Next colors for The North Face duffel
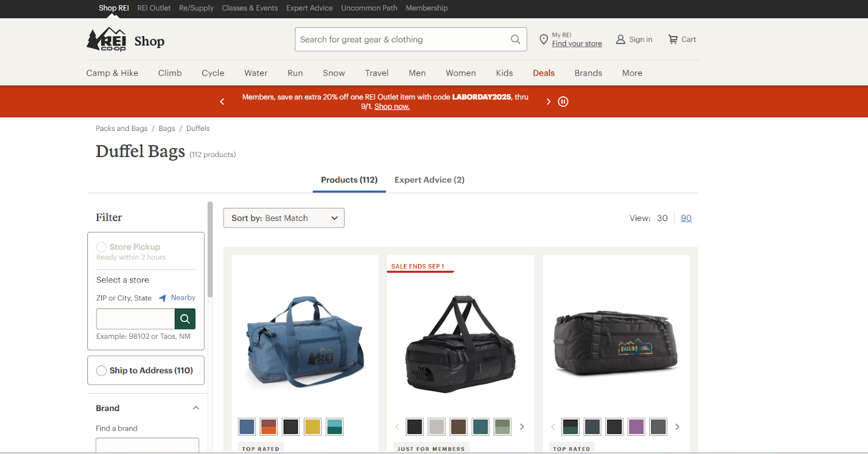The height and width of the screenshot is (454, 868). (522, 427)
